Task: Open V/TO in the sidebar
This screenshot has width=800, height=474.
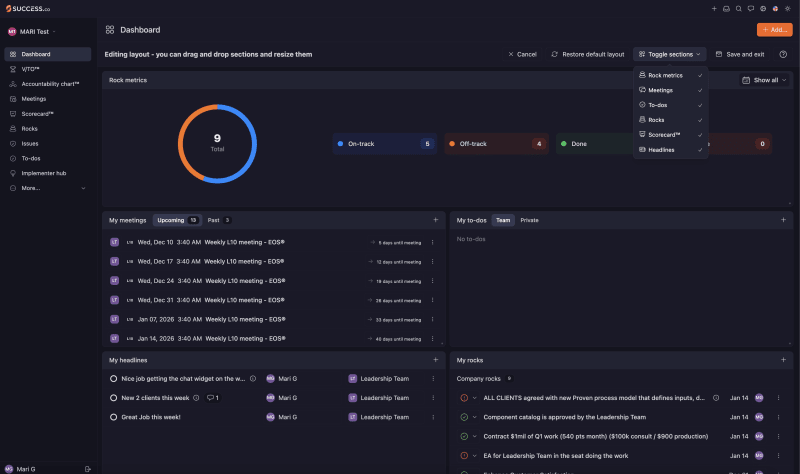Action: (x=47, y=69)
